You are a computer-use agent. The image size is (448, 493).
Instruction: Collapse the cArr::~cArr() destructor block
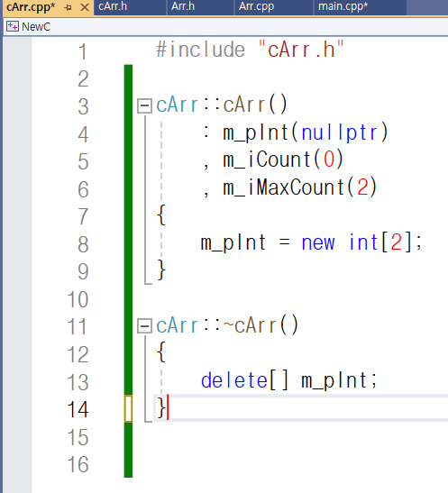tap(144, 325)
